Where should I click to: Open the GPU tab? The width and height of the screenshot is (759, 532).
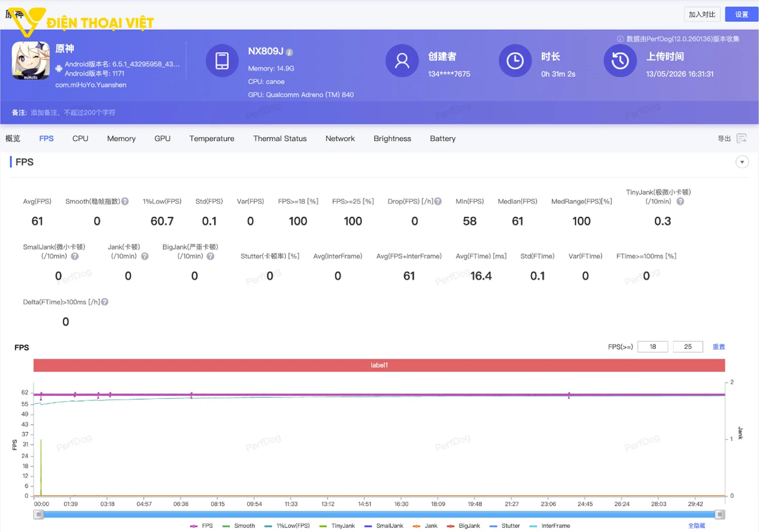(162, 138)
